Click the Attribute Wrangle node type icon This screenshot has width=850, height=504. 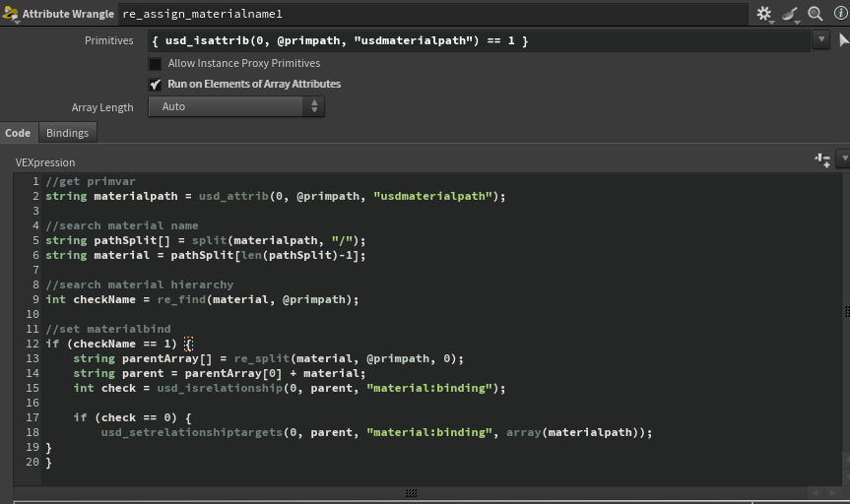tap(10, 14)
